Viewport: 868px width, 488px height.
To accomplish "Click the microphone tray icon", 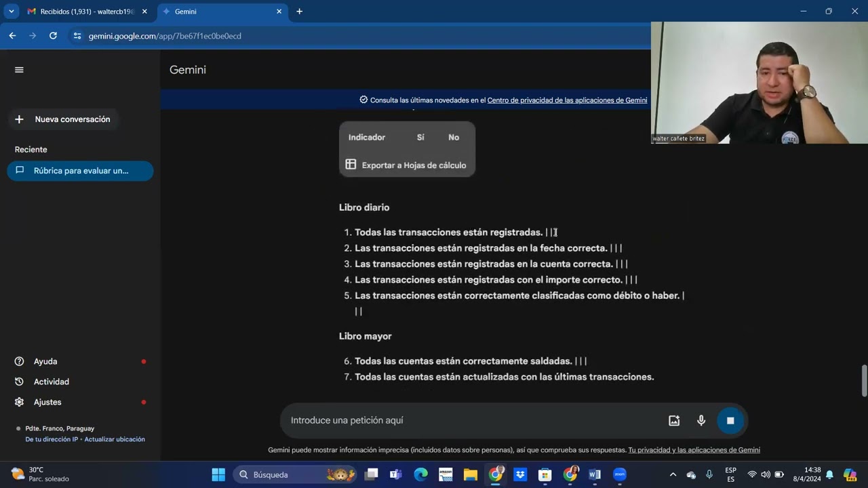I will (x=708, y=474).
